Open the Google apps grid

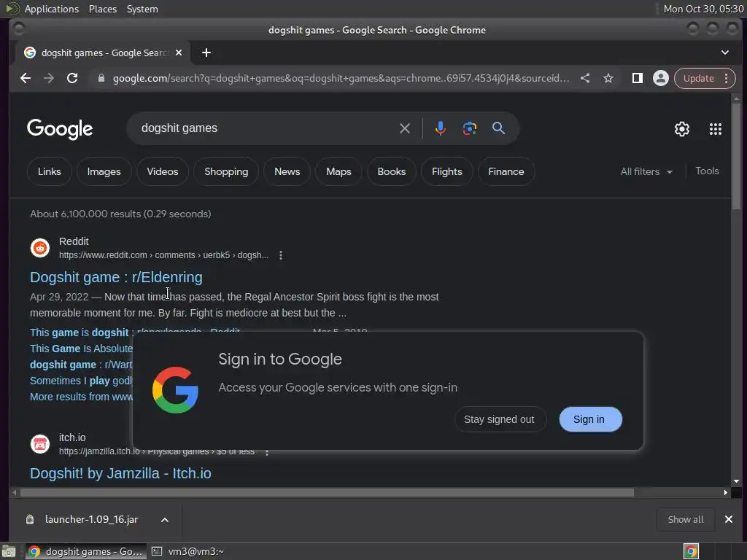(716, 129)
